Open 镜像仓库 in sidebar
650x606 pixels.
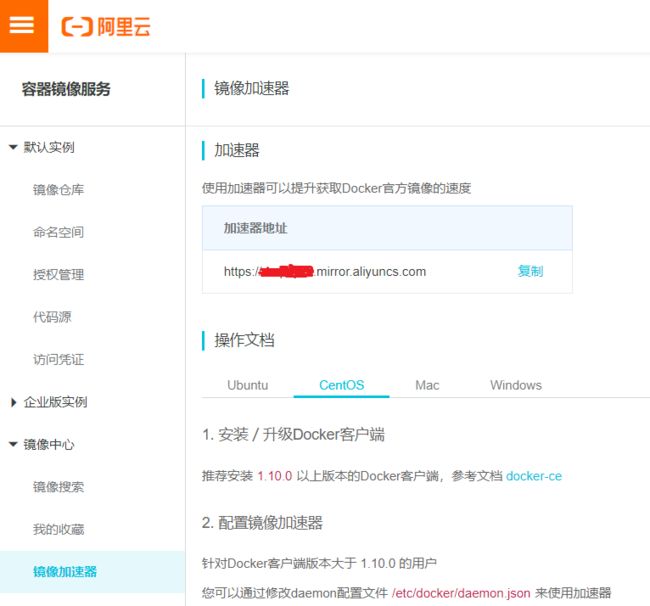coord(58,190)
